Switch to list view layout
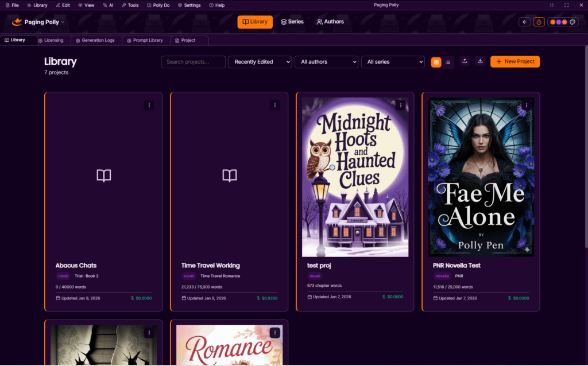This screenshot has width=588, height=366. point(448,62)
